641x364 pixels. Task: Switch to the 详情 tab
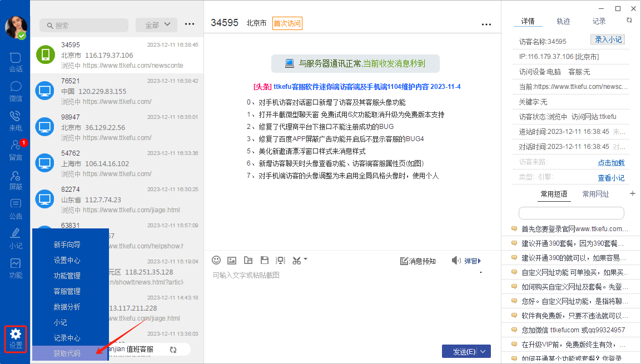[528, 21]
